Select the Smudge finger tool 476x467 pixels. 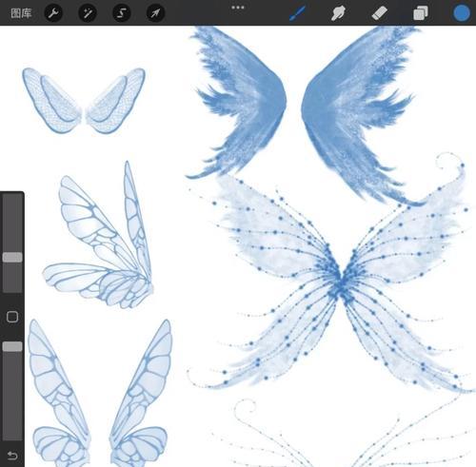pyautogui.click(x=338, y=13)
